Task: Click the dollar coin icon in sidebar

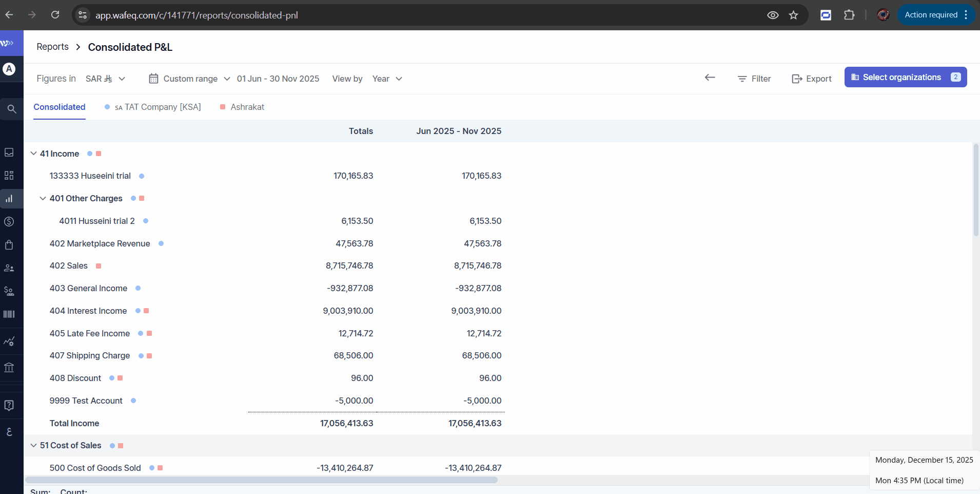Action: (x=9, y=222)
